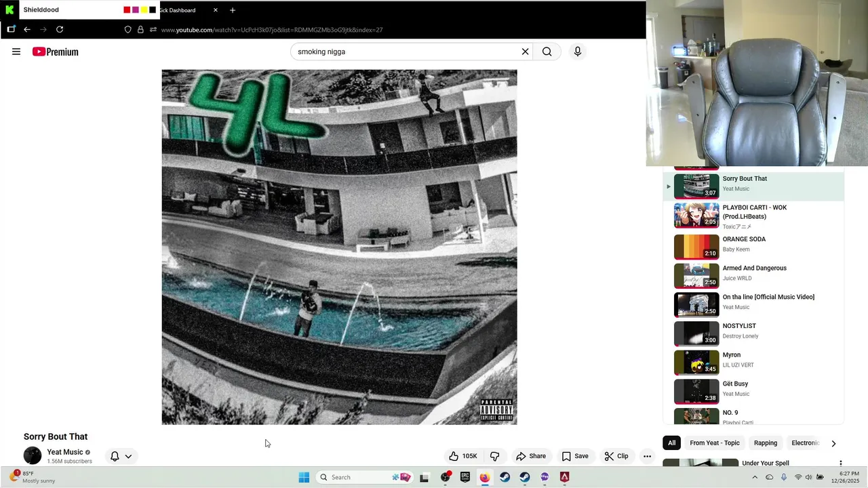Open Epic Games Launcher from taskbar
868x488 pixels.
pos(465,477)
